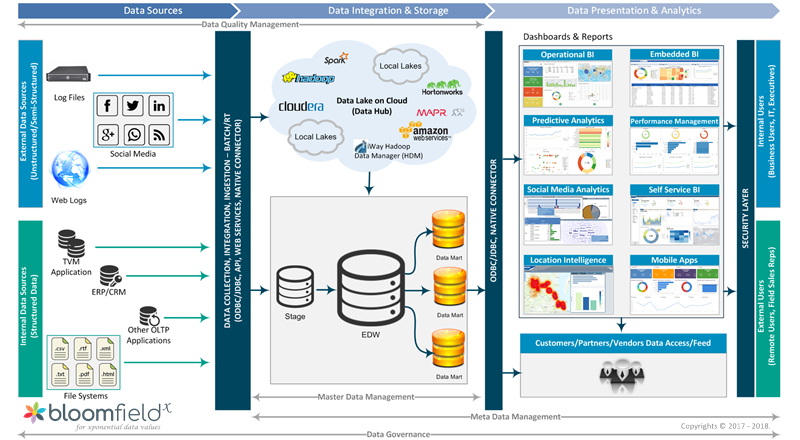
Task: Switch to Data Presentation & Analytics header
Action: pos(634,11)
